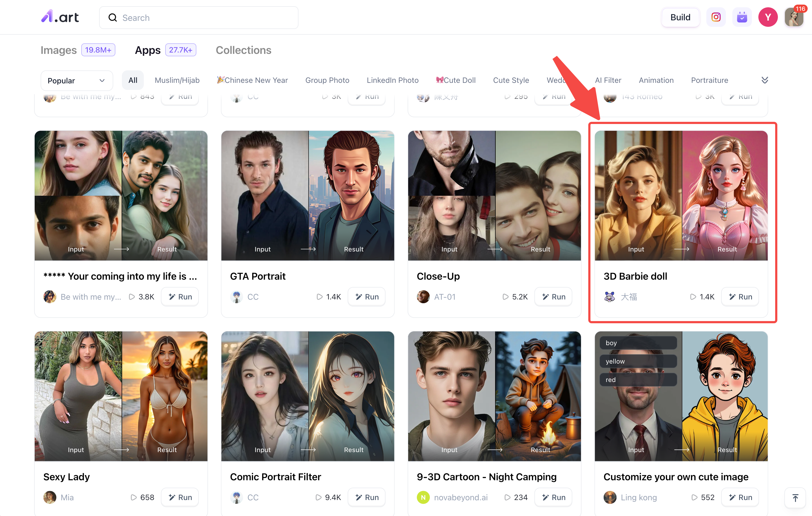812x516 pixels.
Task: Open the purple calendar check-in icon
Action: coord(742,17)
